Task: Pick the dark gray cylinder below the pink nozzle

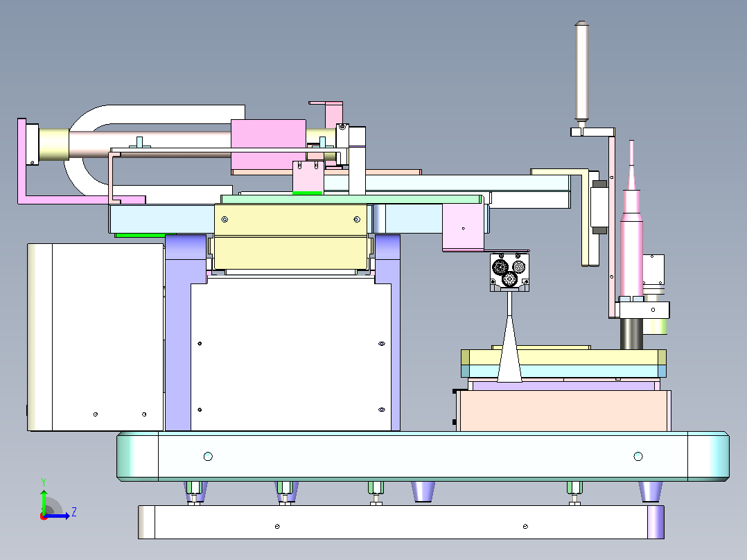Action: click(x=631, y=333)
